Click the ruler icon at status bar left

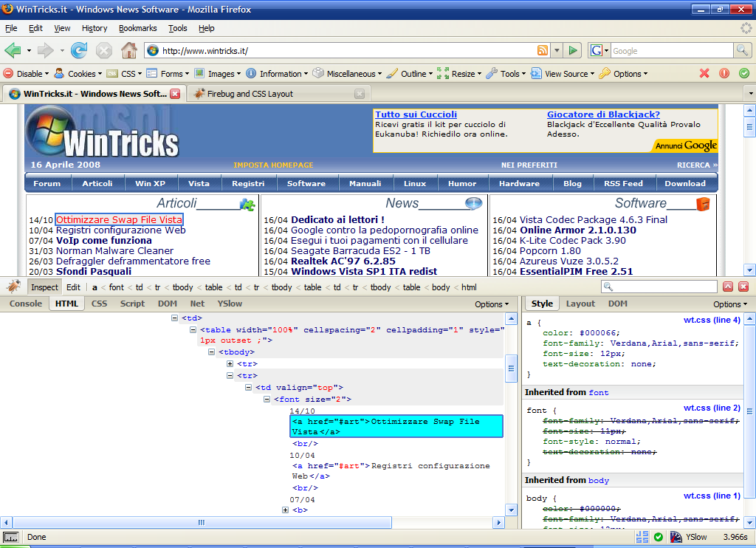click(10, 538)
